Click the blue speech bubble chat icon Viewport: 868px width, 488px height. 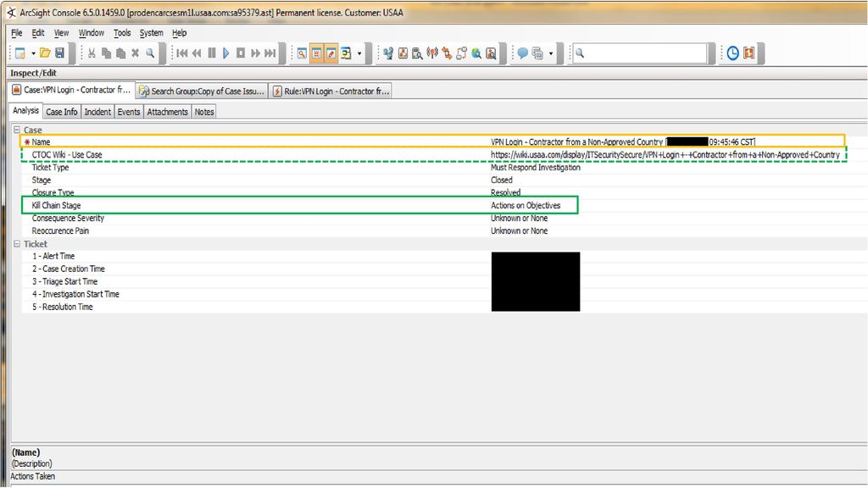coord(522,53)
